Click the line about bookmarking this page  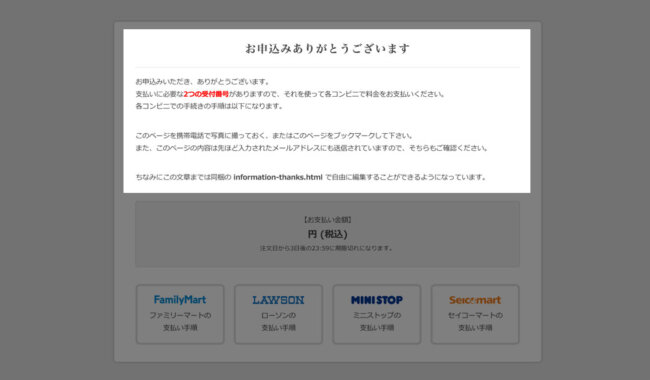point(275,136)
